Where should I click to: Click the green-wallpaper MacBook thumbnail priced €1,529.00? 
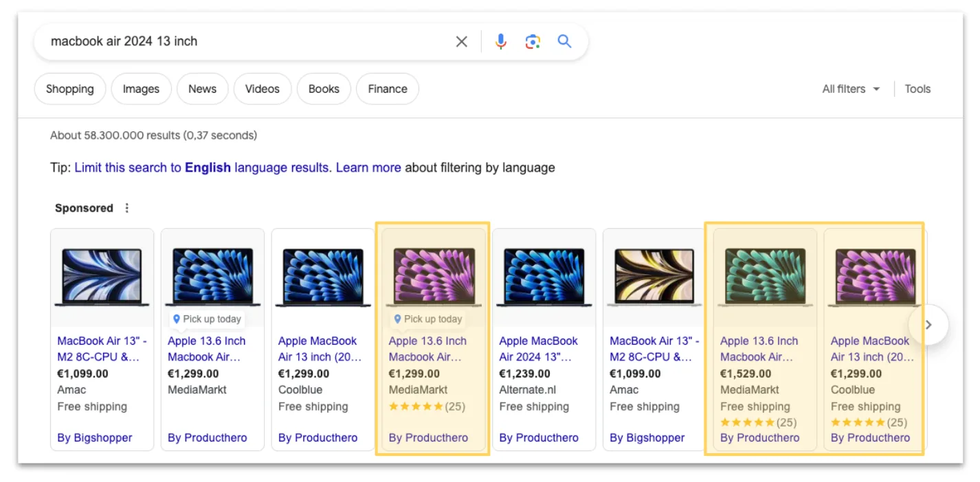(x=765, y=277)
